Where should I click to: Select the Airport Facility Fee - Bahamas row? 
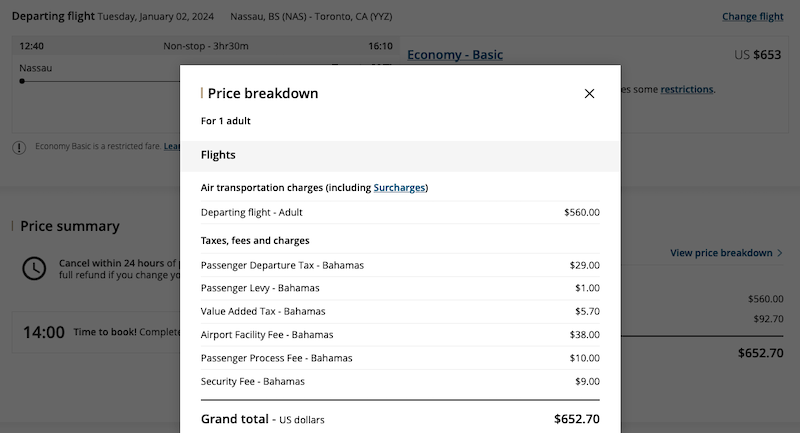coord(400,334)
